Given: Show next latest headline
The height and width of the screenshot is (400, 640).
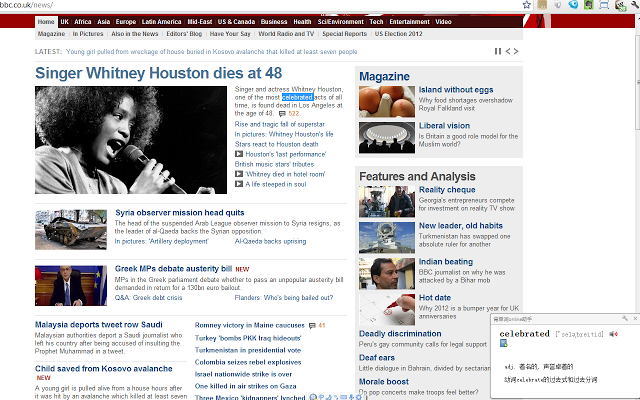Looking at the screenshot, I should tap(516, 51).
